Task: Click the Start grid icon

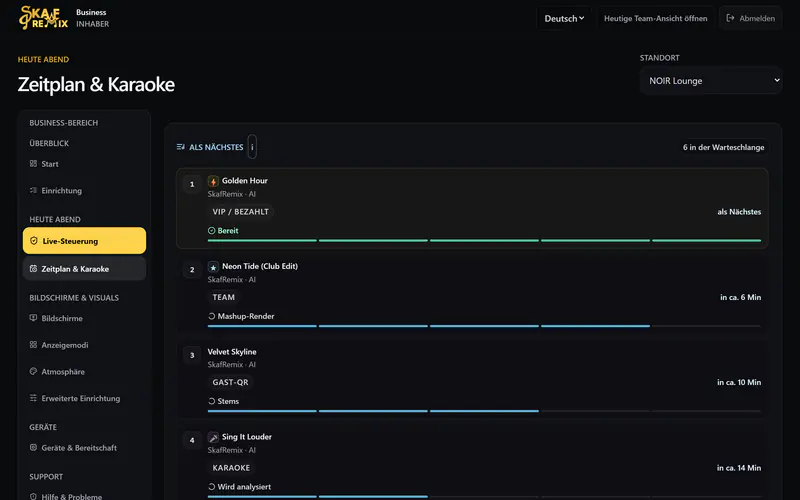Action: pyautogui.click(x=33, y=164)
